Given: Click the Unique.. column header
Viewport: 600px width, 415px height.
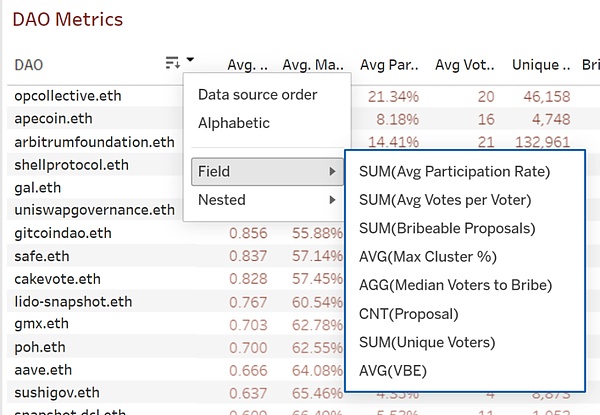Looking at the screenshot, I should (x=541, y=65).
